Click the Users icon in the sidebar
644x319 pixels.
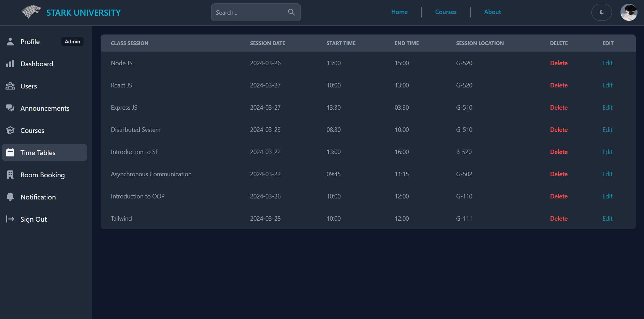click(x=11, y=86)
